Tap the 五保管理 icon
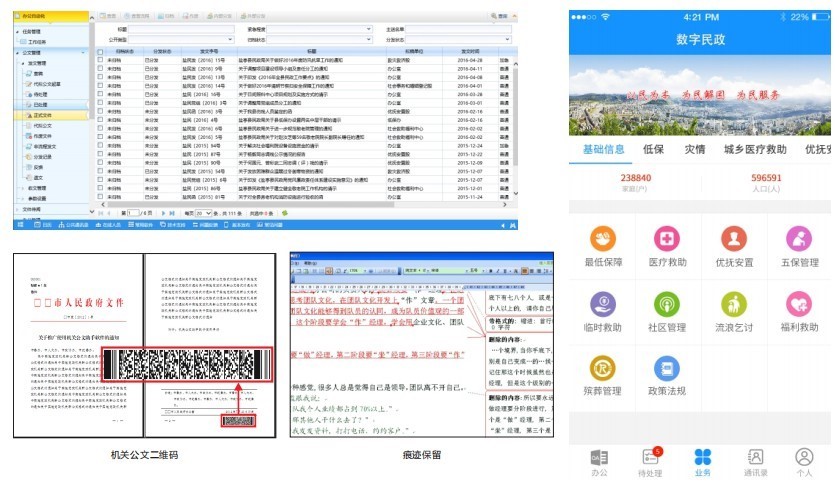This screenshot has width=839, height=482. pos(799,239)
